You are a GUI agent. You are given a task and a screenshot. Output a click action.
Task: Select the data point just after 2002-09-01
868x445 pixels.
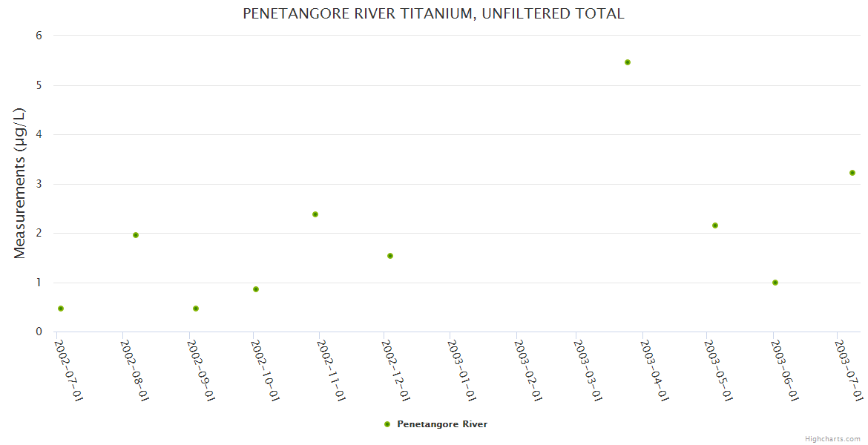pos(196,309)
